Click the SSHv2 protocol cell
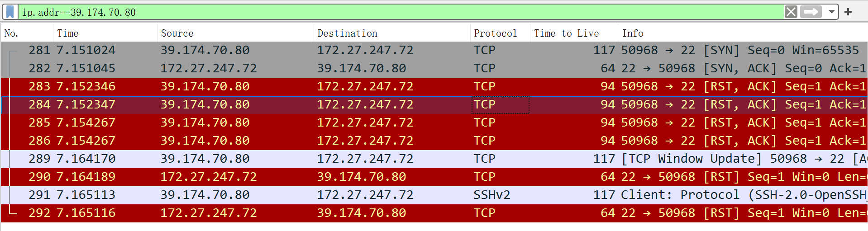 (x=492, y=195)
